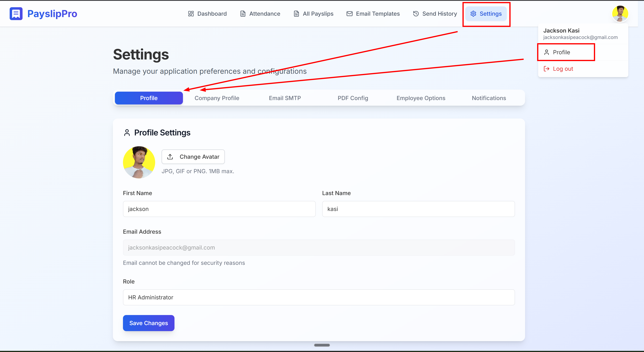This screenshot has width=644, height=352.
Task: Click Save Changes button
Action: [149, 323]
